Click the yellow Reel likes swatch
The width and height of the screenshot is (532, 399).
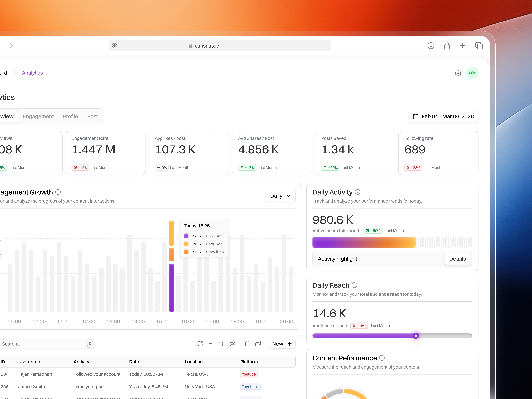(x=186, y=244)
